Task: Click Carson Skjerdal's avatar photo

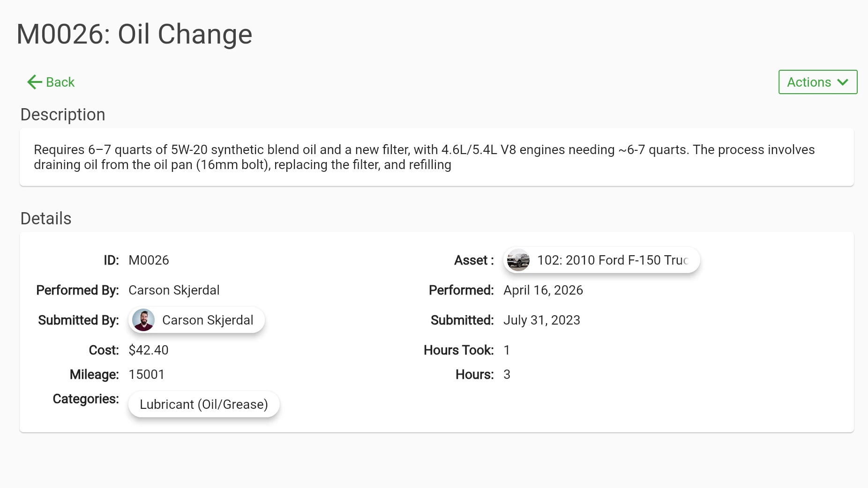Action: click(143, 320)
